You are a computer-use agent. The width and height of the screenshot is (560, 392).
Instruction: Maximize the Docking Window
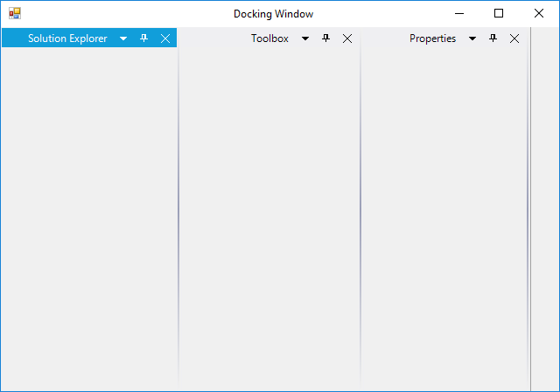tap(499, 14)
